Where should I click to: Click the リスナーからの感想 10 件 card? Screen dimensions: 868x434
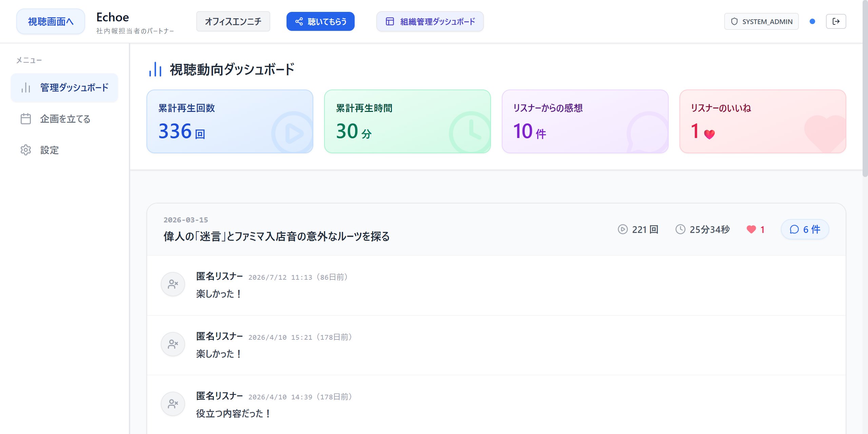point(585,121)
